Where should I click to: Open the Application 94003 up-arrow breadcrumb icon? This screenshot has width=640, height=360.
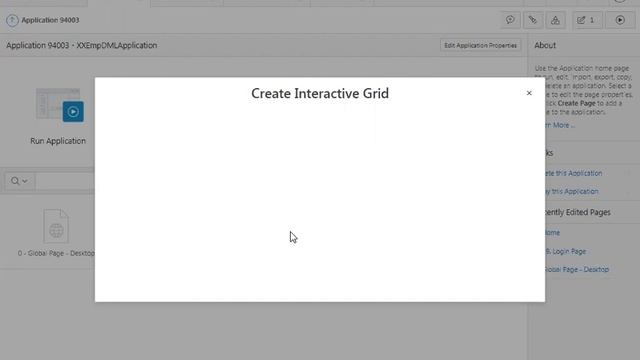pyautogui.click(x=12, y=20)
